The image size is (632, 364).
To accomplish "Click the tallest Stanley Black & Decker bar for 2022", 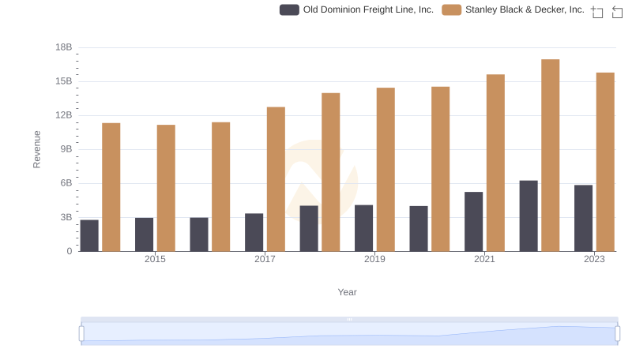I will pos(550,156).
